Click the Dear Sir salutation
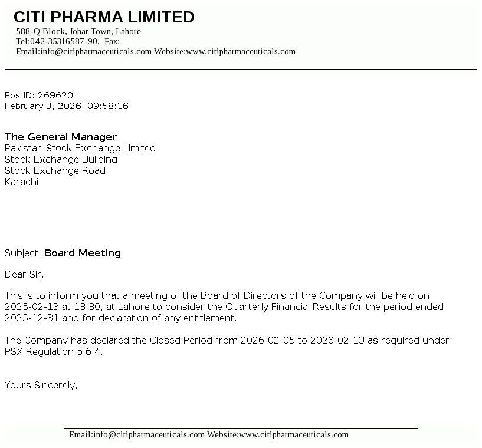 [x=24, y=274]
